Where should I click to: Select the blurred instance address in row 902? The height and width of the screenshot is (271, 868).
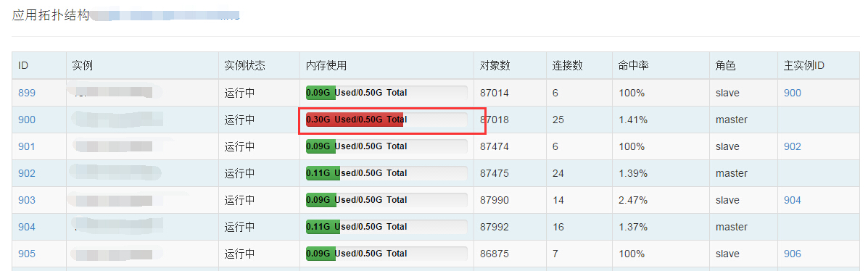pyautogui.click(x=115, y=173)
